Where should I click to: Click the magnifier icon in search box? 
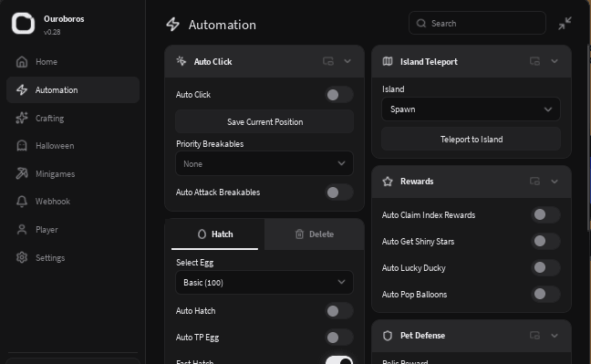pyautogui.click(x=421, y=24)
